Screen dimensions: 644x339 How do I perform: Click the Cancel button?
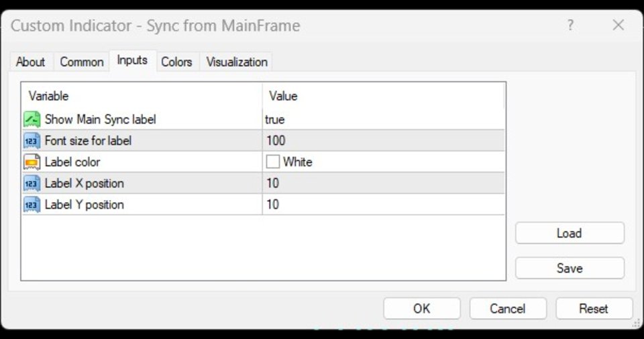click(x=508, y=309)
